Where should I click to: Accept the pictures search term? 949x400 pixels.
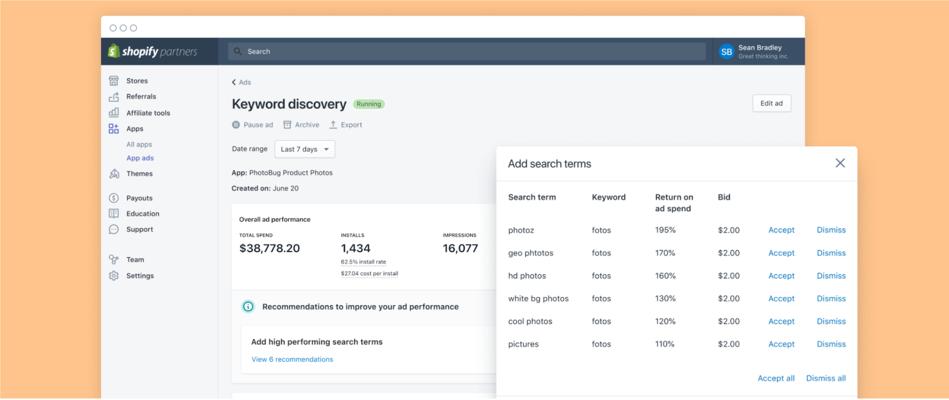click(781, 344)
